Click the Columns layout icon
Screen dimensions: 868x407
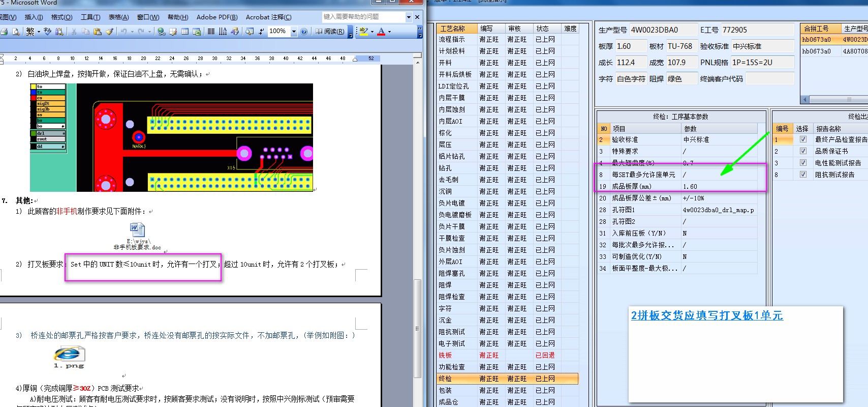click(x=211, y=32)
